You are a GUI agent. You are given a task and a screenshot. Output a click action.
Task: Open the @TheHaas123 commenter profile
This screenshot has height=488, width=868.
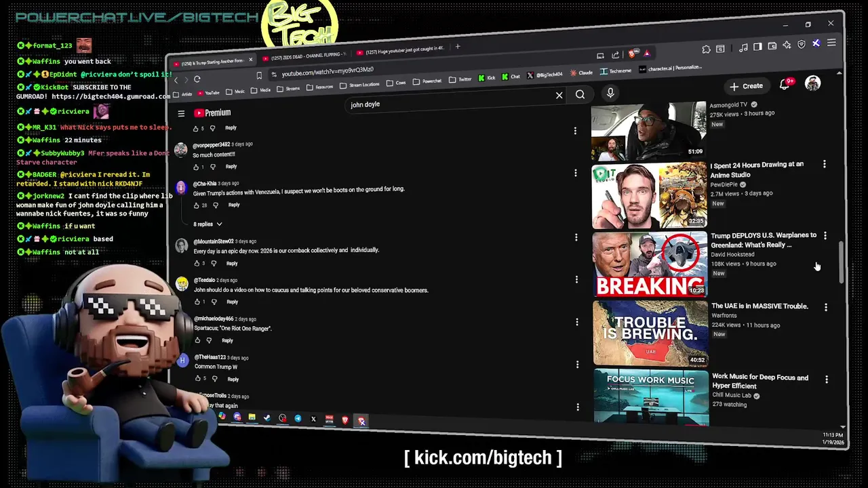210,357
